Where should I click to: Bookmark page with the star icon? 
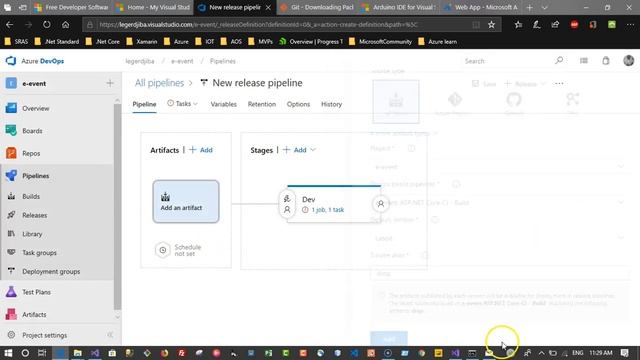pos(491,24)
